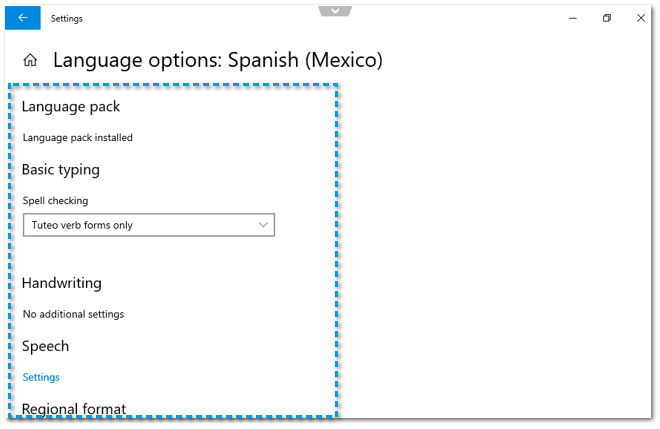660x429 pixels.
Task: Click the Language options: Spanish (Mexico) title
Action: coord(217,60)
